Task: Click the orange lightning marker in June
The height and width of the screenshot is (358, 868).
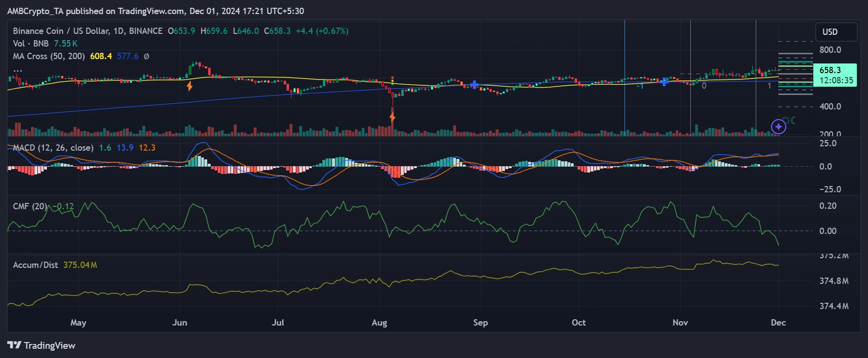Action: coord(190,86)
